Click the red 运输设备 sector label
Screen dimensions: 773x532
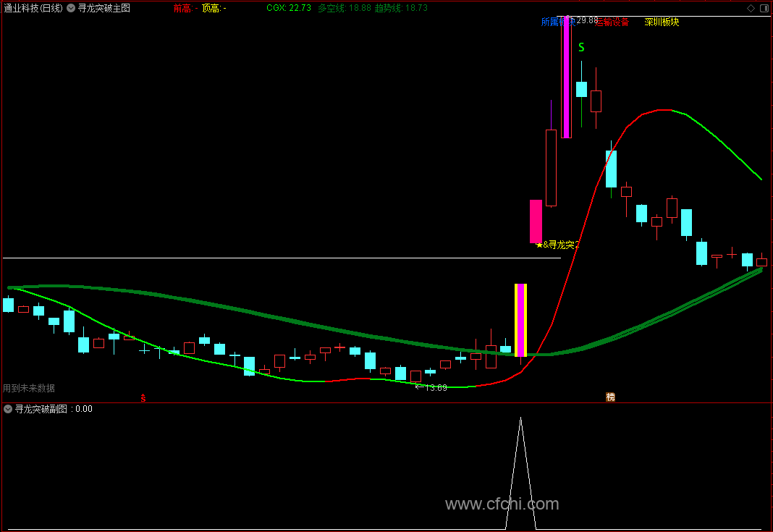tap(612, 22)
